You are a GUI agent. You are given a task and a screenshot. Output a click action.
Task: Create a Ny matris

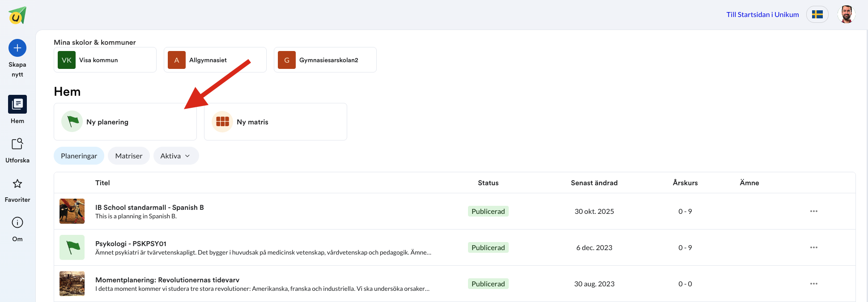coord(275,122)
